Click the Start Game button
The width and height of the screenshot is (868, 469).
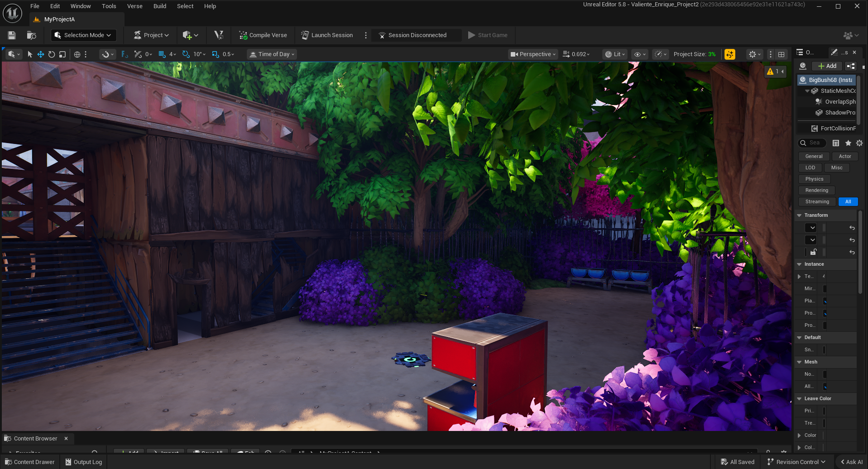[x=488, y=35]
